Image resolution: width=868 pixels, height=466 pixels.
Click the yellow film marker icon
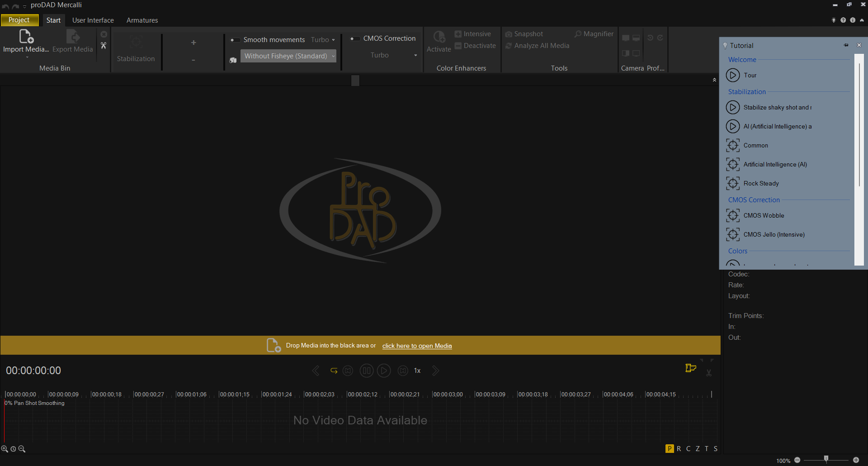point(691,368)
